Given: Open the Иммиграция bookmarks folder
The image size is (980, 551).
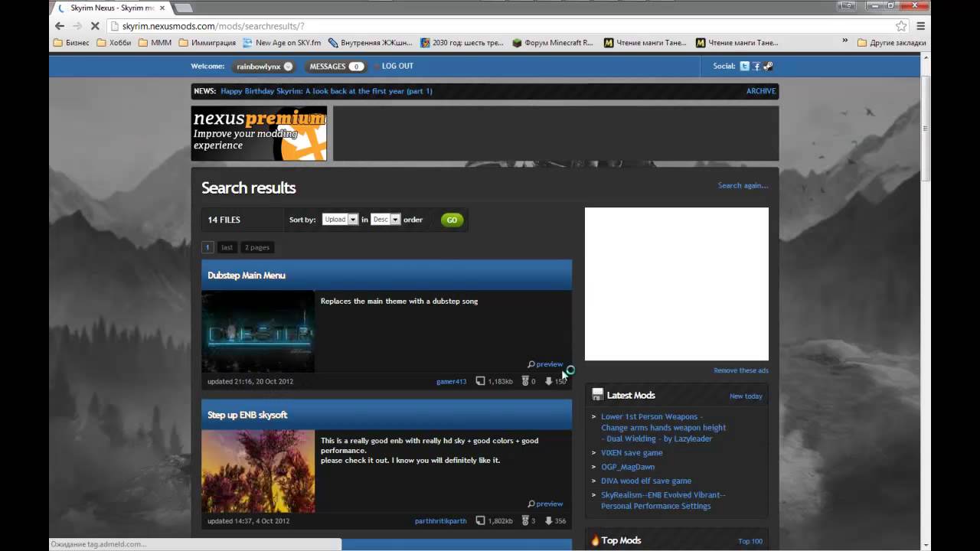Looking at the screenshot, I should click(207, 43).
